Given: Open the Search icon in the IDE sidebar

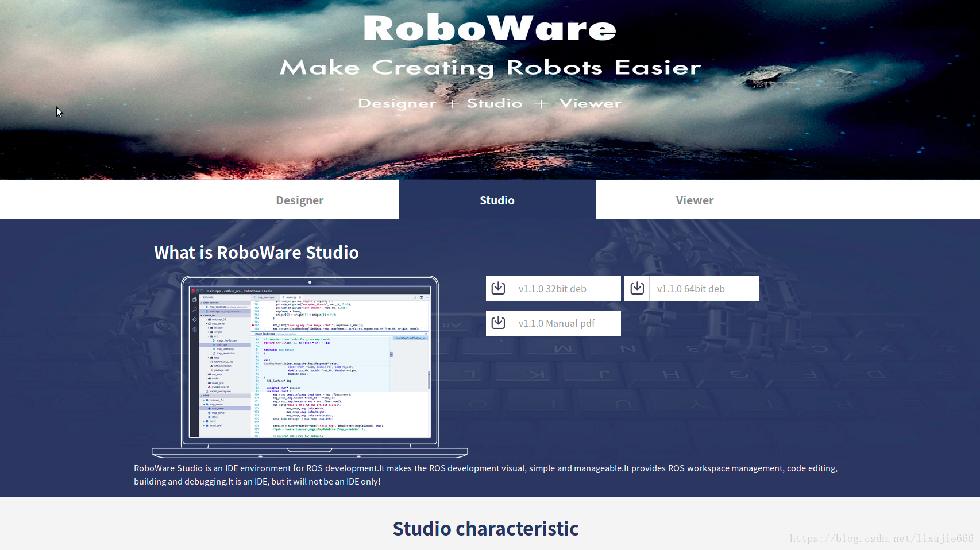Looking at the screenshot, I should [194, 309].
